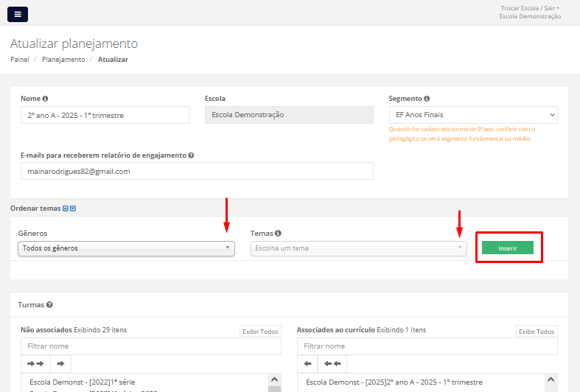Click the info icon beside Segmento
Viewport: 580px width, 392px height.
pos(427,99)
